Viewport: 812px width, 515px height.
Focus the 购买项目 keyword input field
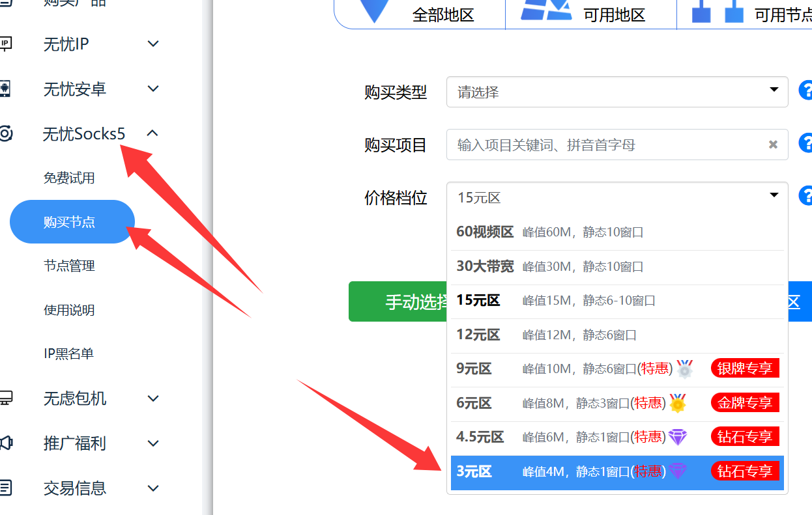click(x=606, y=145)
